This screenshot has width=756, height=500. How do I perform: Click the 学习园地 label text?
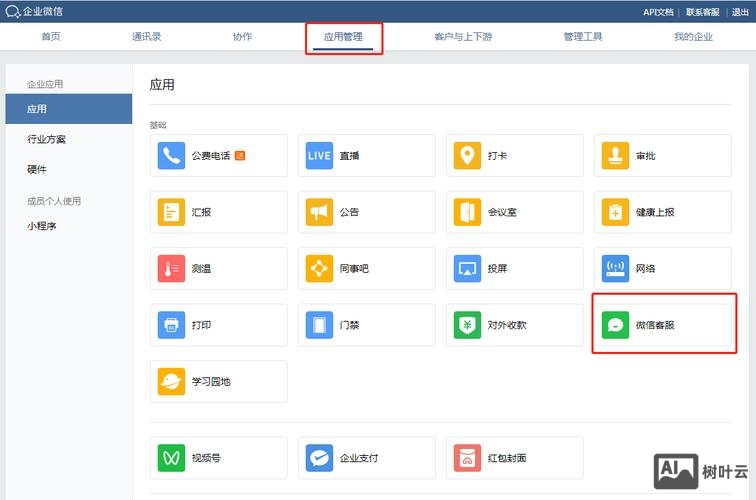(211, 381)
